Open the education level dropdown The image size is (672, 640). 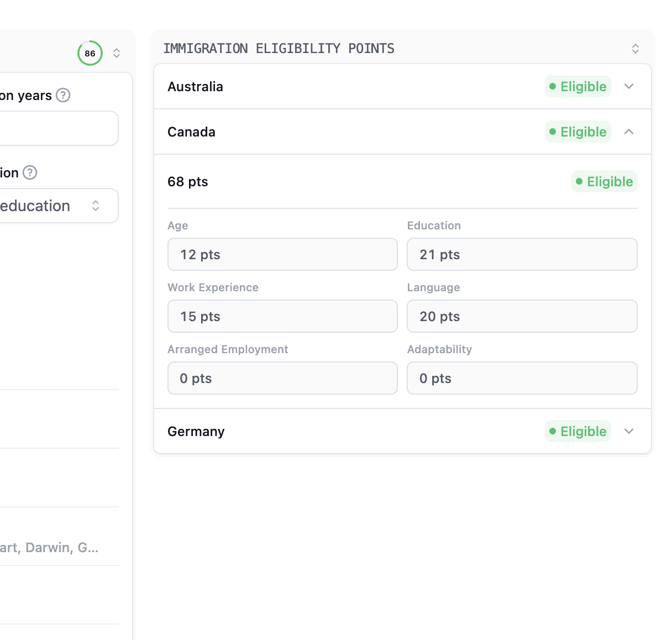point(58,206)
